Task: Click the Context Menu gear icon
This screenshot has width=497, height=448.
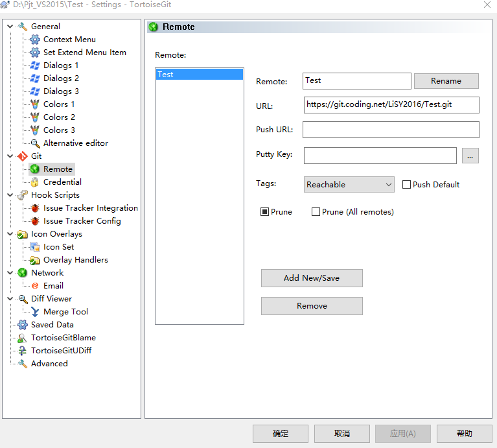Action: pos(35,40)
